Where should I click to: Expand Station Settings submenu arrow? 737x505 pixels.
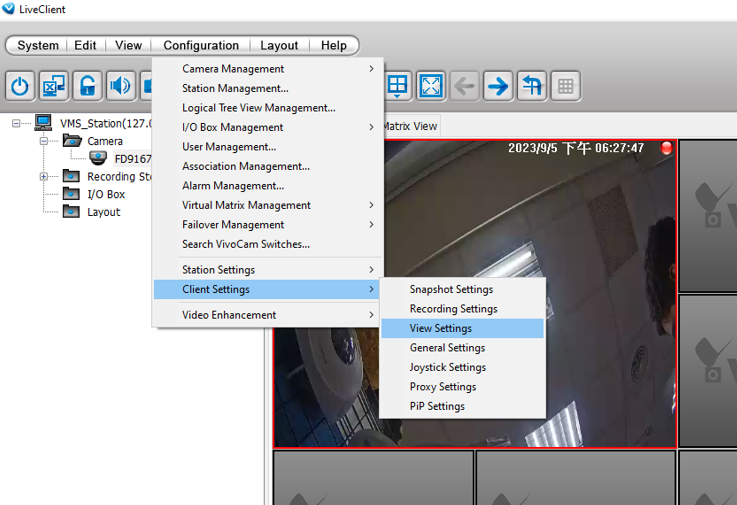(x=371, y=269)
